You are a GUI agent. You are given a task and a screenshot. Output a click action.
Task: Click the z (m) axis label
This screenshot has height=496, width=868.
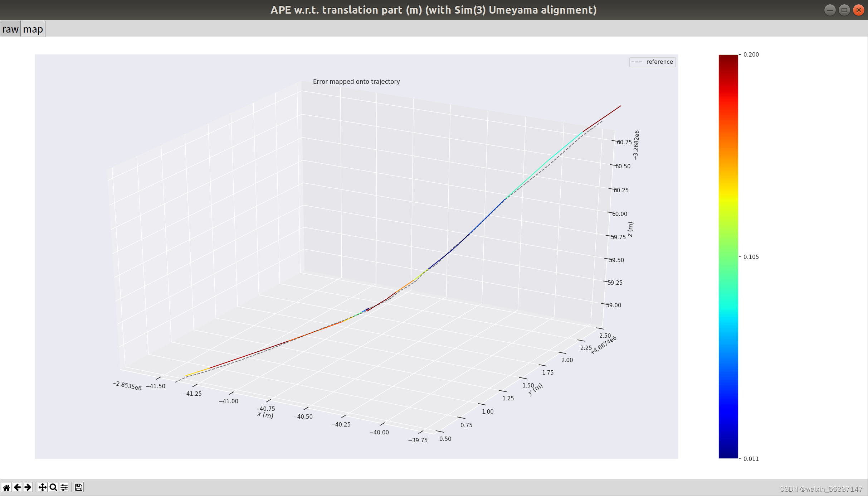tap(630, 229)
